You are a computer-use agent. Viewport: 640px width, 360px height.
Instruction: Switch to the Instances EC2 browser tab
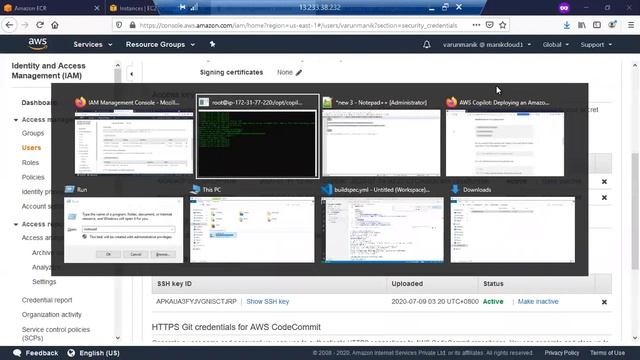[133, 8]
